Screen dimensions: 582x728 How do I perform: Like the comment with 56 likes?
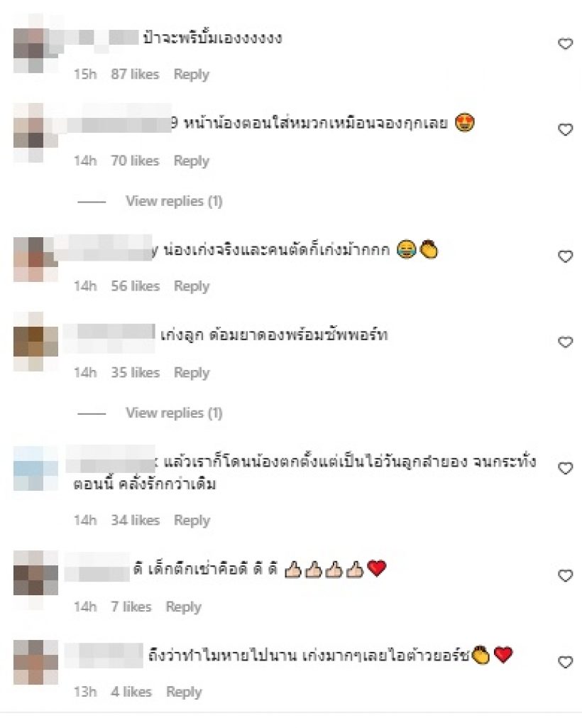pos(565,256)
